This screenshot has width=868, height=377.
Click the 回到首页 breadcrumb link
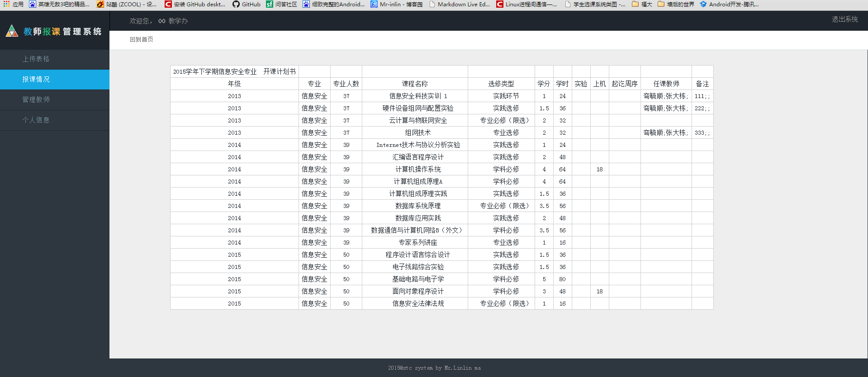pyautogui.click(x=142, y=40)
